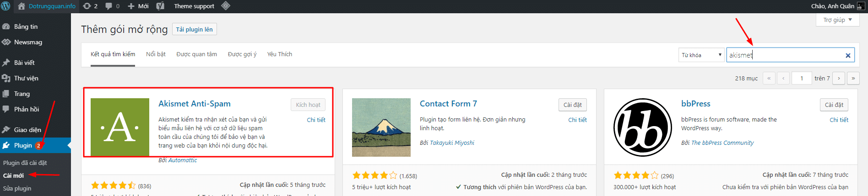Open Giao diện in the sidebar menu
868x196 pixels.
27,130
